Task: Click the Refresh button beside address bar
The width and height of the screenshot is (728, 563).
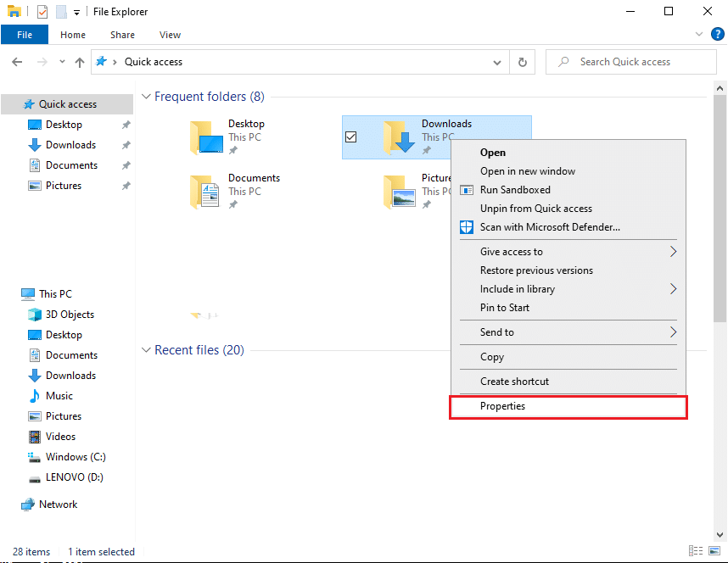Action: point(522,62)
